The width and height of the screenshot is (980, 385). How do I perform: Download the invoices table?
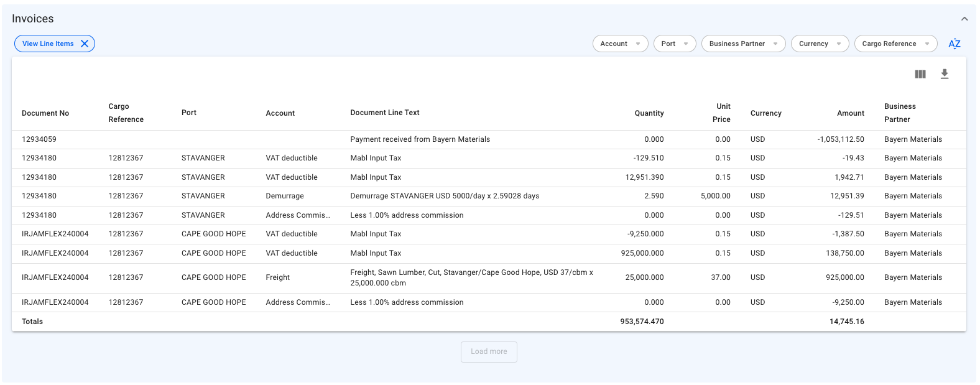(944, 74)
